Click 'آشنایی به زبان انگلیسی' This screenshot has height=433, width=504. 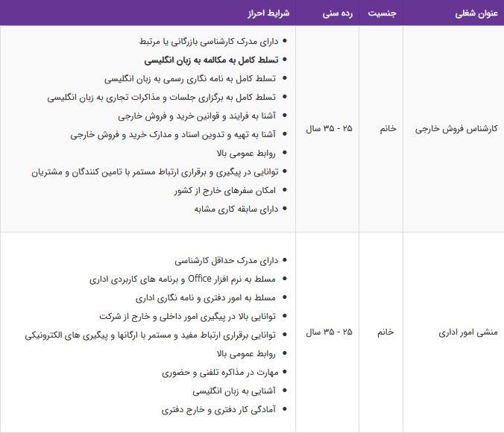pos(234,391)
